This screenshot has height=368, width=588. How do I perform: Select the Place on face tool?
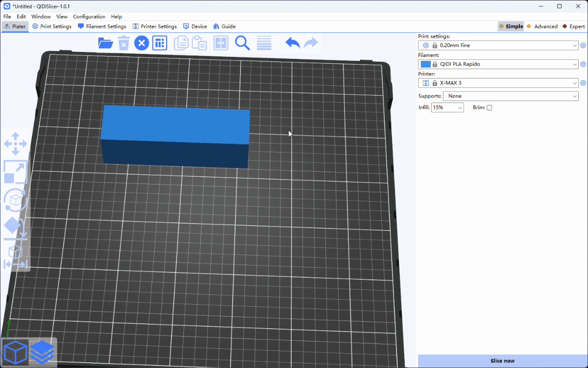15,228
